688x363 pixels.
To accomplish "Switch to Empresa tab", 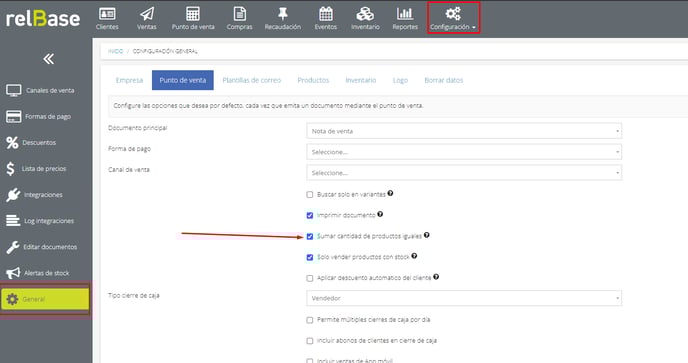I will 129,80.
